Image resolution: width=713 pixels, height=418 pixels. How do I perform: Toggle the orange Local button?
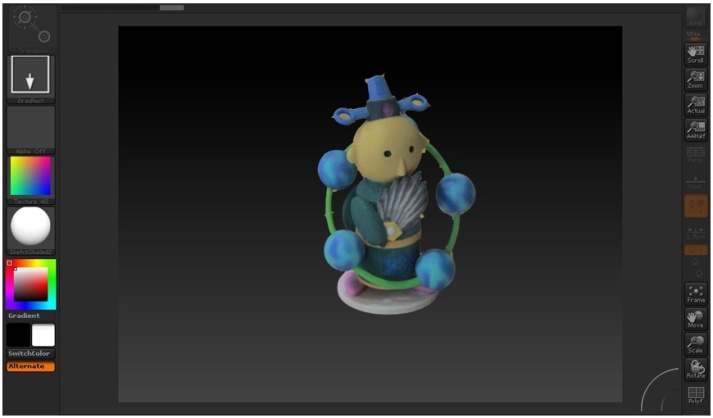696,206
